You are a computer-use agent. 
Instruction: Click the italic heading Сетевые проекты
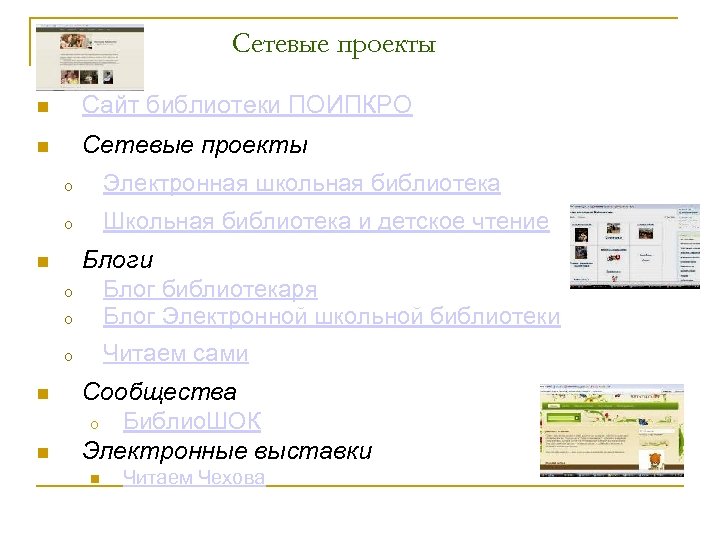[195, 145]
